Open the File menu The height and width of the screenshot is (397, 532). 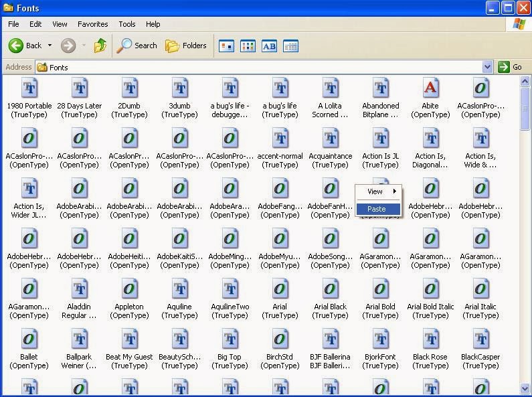(x=13, y=24)
